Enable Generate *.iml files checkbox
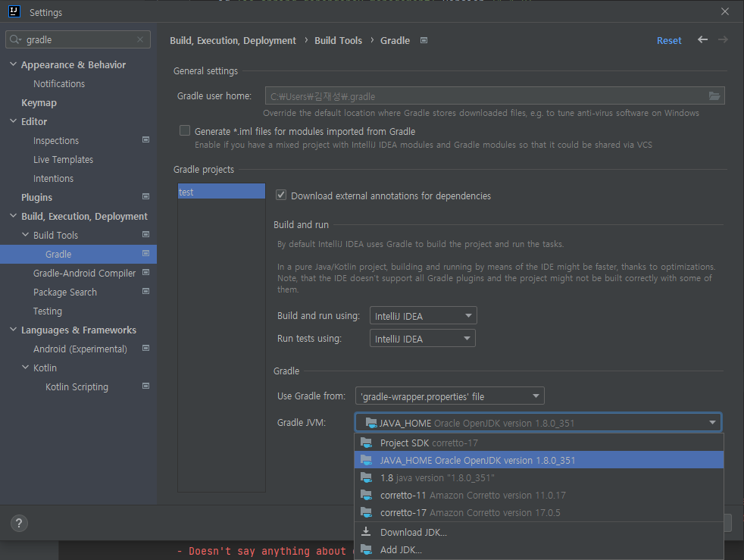744x560 pixels. pyautogui.click(x=185, y=130)
